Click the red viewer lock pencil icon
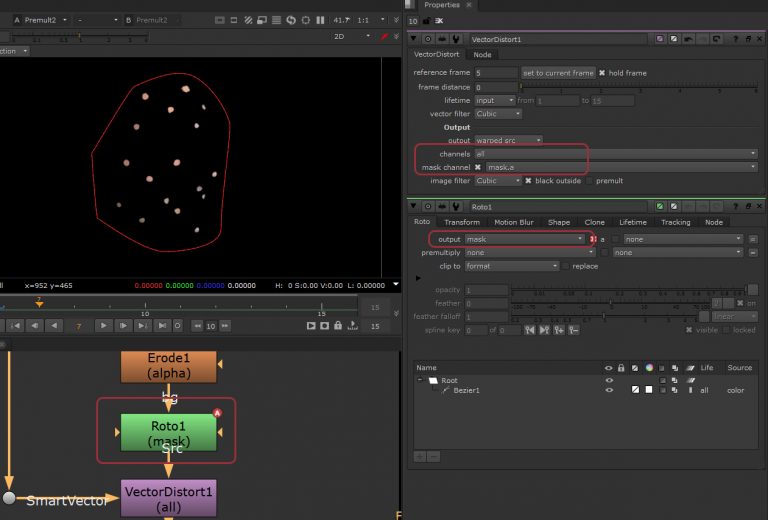Screen dimensions: 768x520 coord(384,37)
